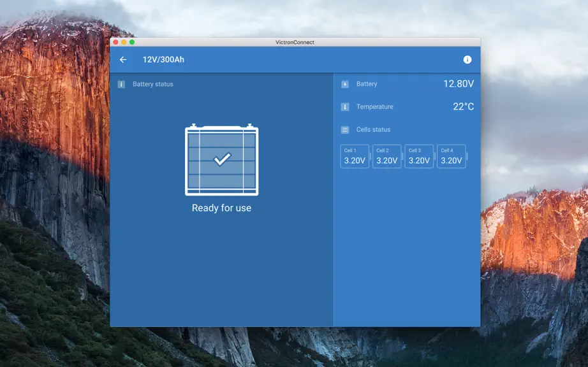Minimize the window with yellow button

124,42
